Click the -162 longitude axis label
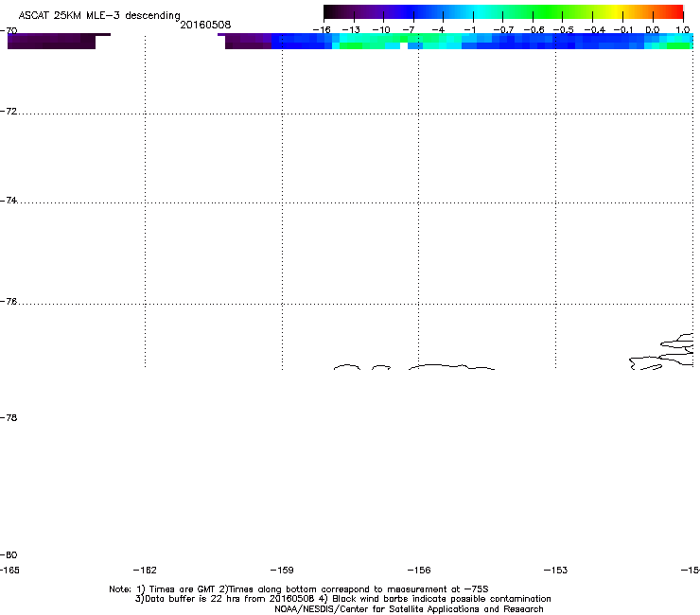The height and width of the screenshot is (615, 700). pyautogui.click(x=145, y=571)
